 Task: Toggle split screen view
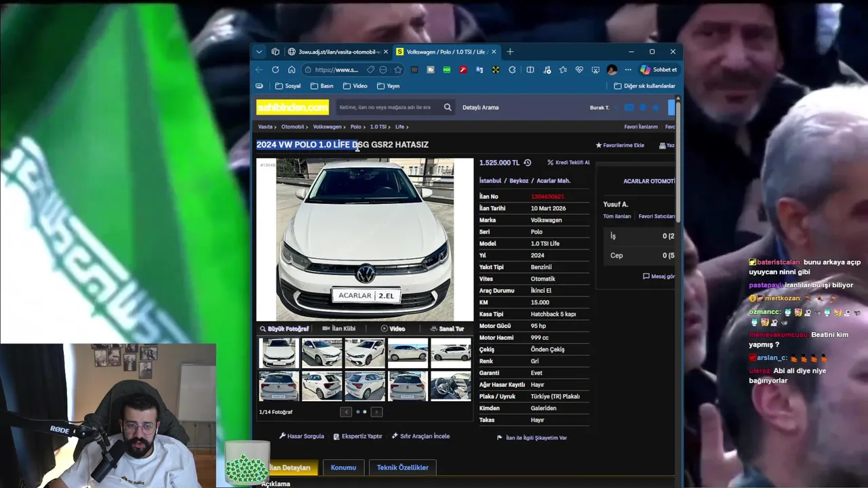pos(530,70)
